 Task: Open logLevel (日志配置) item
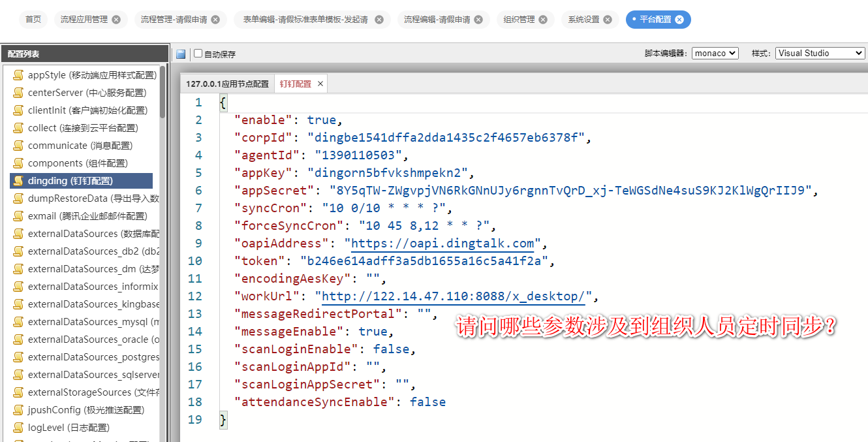pyautogui.click(x=69, y=428)
